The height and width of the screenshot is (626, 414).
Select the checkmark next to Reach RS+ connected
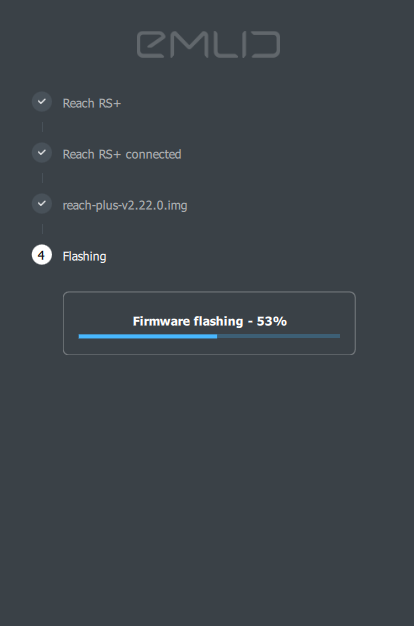point(42,153)
